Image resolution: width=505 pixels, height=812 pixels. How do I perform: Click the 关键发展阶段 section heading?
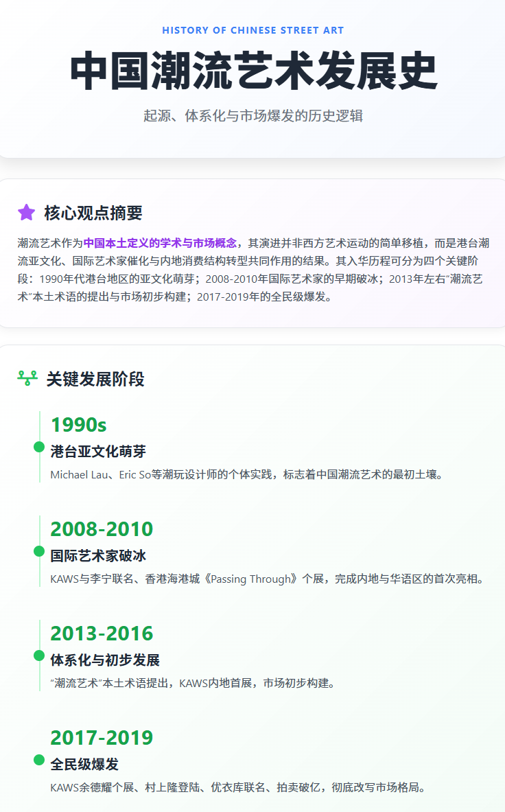click(95, 379)
